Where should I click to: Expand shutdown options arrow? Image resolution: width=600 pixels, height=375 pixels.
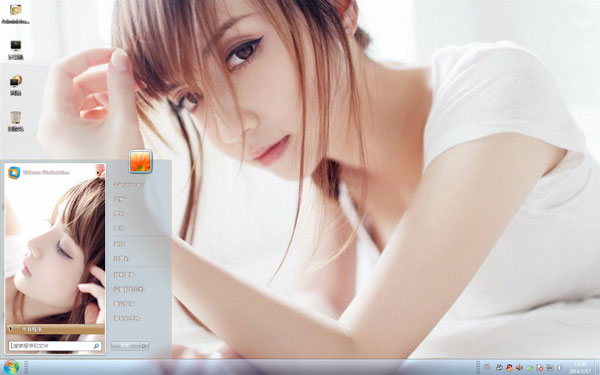[x=144, y=346]
